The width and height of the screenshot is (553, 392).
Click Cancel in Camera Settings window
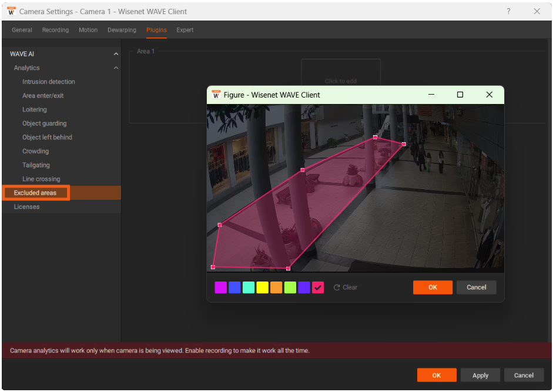pos(524,375)
